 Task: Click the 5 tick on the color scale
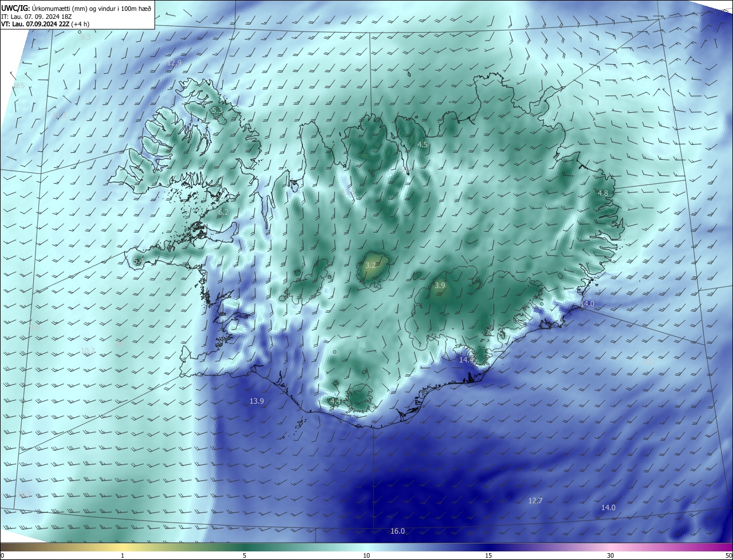pyautogui.click(x=245, y=555)
